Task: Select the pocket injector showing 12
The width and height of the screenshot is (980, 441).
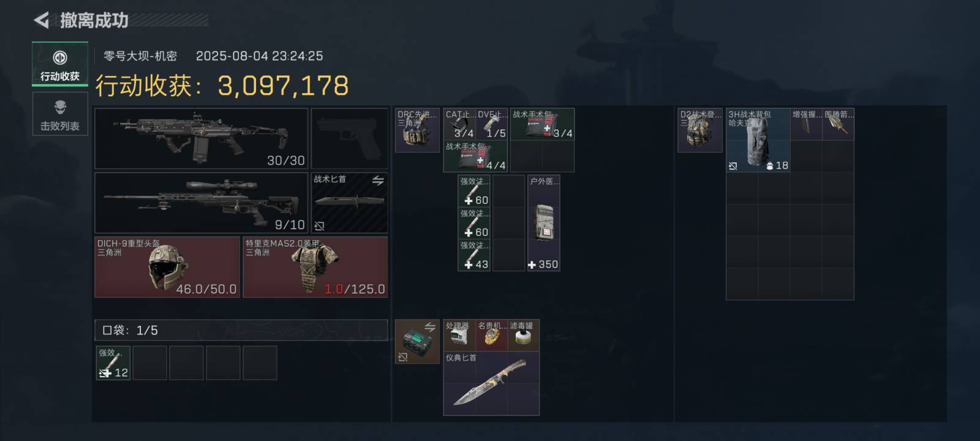Action: (x=113, y=363)
